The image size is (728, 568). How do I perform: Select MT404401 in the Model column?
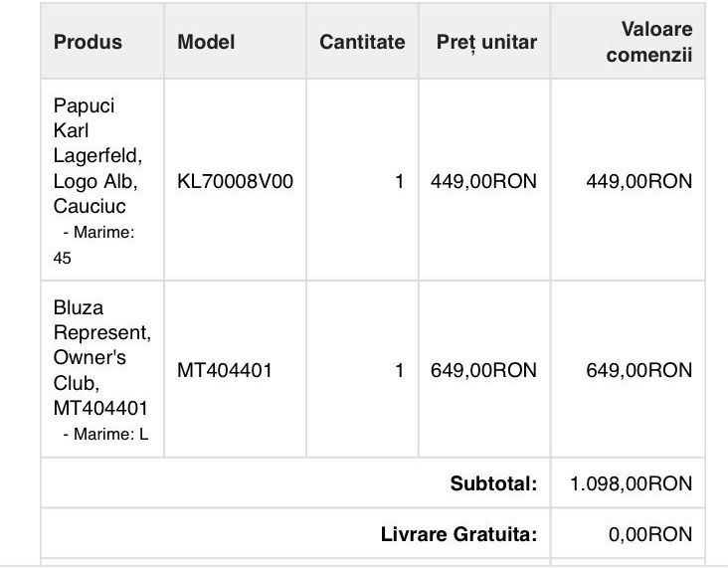tap(225, 370)
